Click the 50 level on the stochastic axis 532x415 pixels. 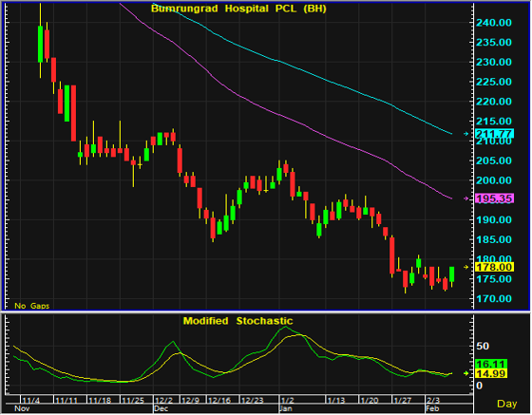point(483,347)
